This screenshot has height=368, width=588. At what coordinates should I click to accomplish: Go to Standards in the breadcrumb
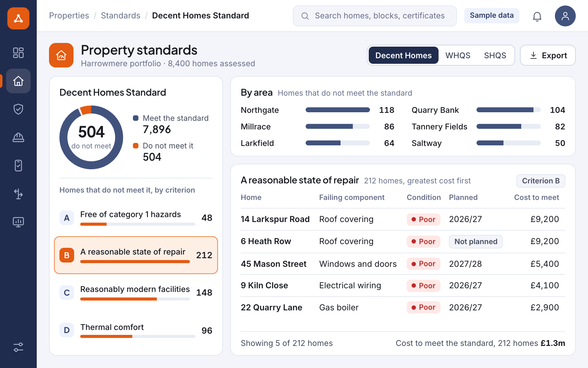point(121,15)
